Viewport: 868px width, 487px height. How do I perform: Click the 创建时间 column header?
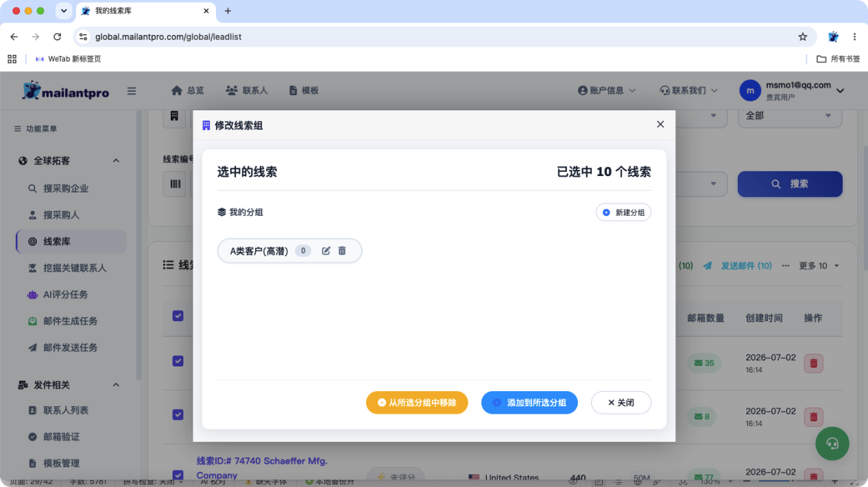tap(764, 318)
